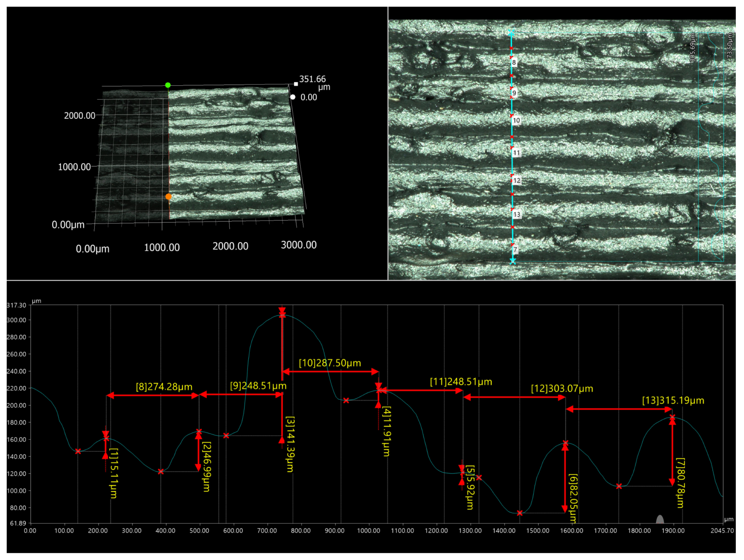Click the green dot on 3D view
This screenshot has width=744, height=560.
(168, 85)
